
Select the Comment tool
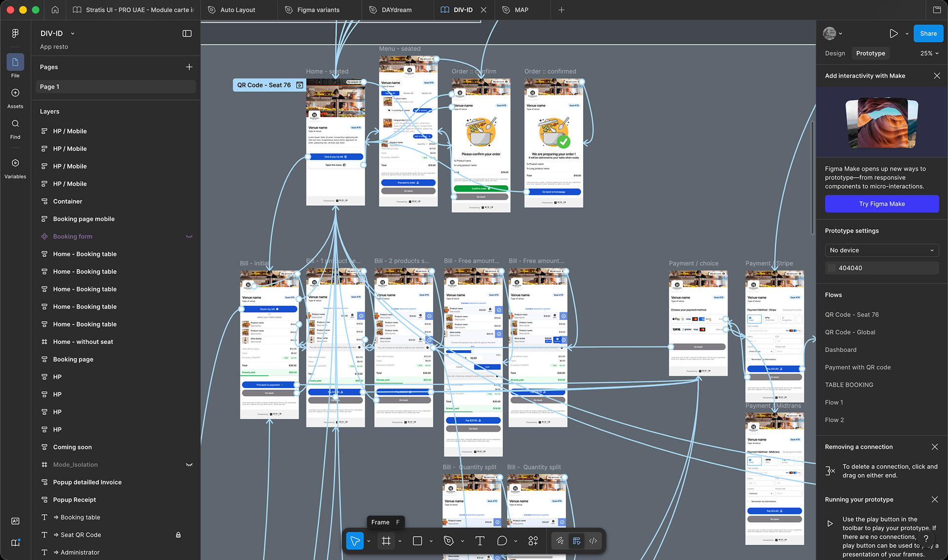[502, 541]
